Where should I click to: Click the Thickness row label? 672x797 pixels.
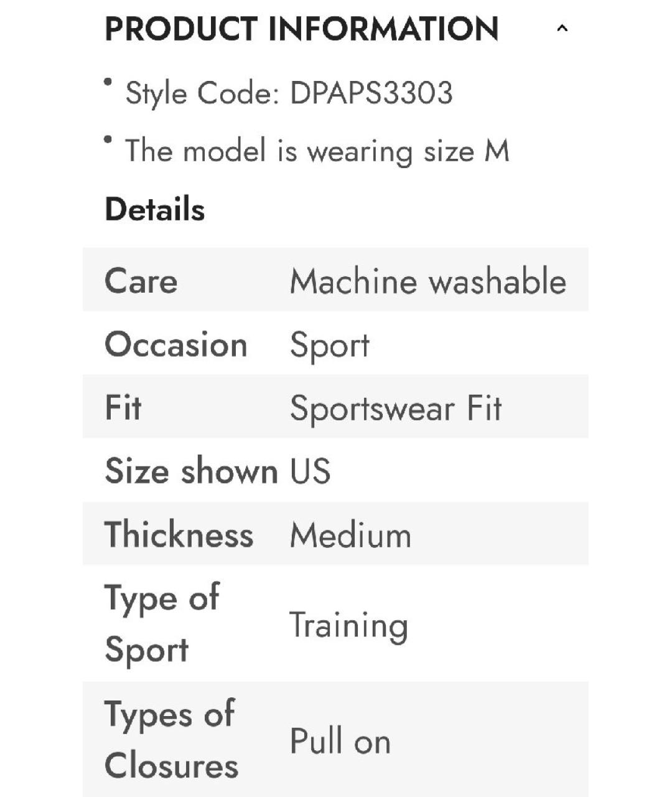[179, 534]
